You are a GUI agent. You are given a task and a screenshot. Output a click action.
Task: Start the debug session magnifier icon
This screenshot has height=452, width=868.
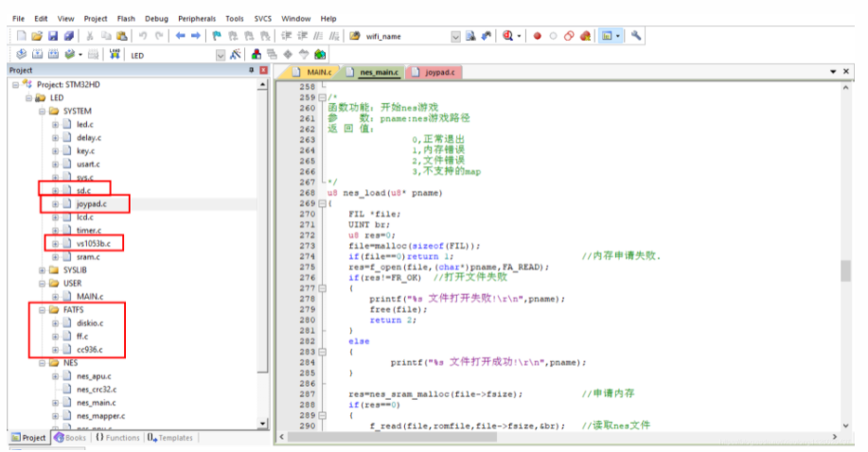[x=509, y=36]
